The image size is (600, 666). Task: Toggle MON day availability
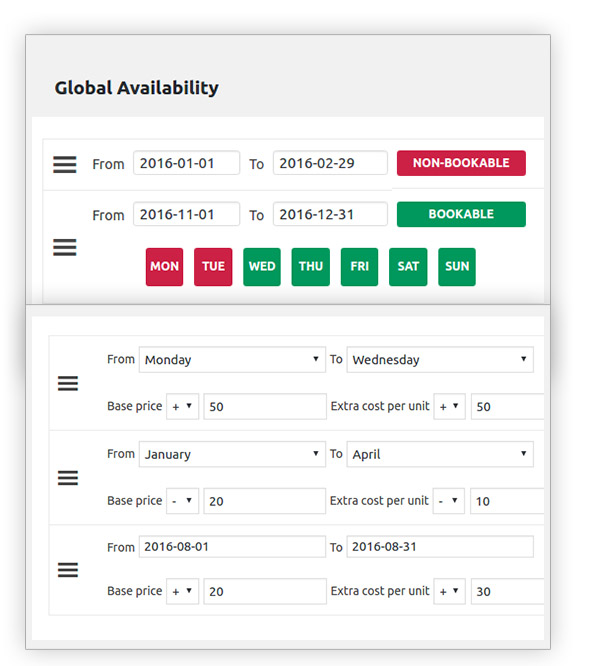coord(164,267)
